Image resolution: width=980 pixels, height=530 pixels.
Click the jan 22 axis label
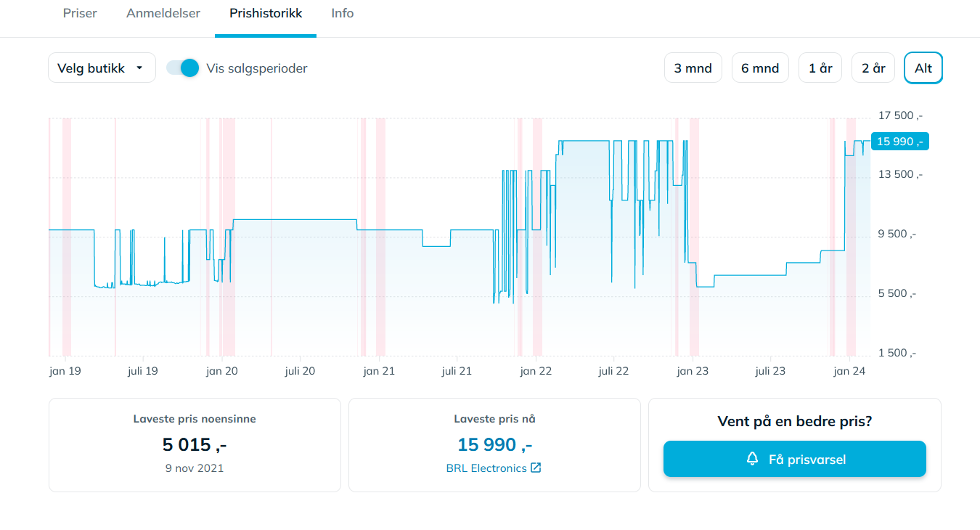click(x=536, y=371)
